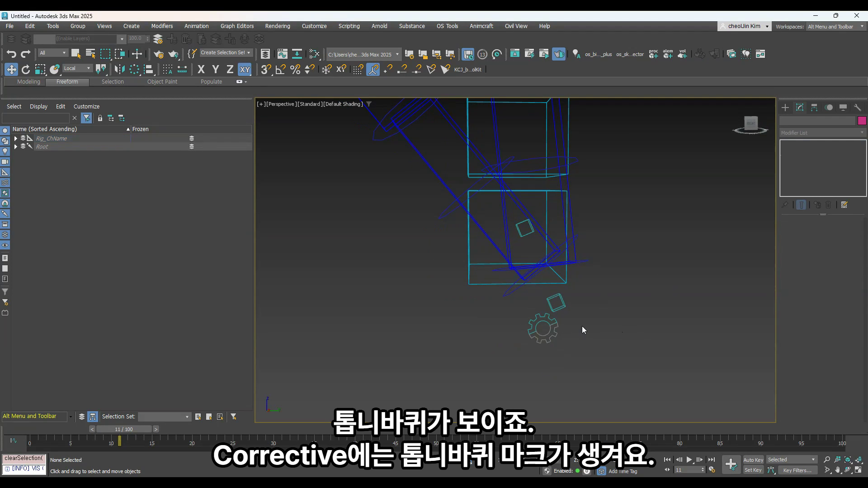Open the Key Filters dialog
Viewport: 868px width, 488px height.
pyautogui.click(x=797, y=470)
